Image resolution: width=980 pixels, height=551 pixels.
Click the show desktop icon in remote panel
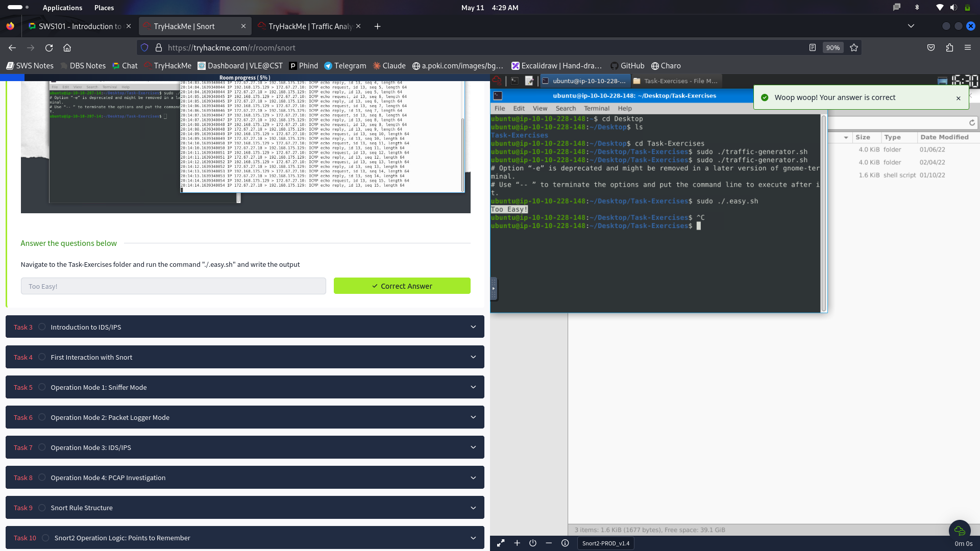943,81
